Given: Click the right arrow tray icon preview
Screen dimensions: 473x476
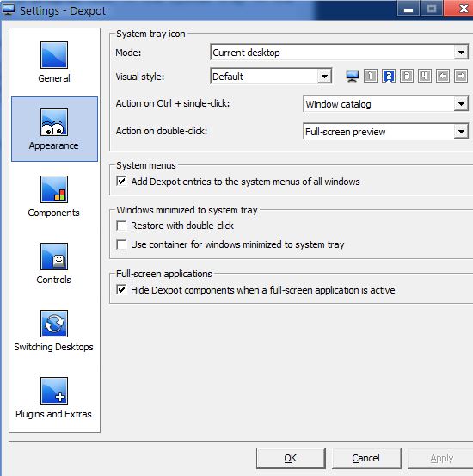Looking at the screenshot, I should pyautogui.click(x=461, y=76).
